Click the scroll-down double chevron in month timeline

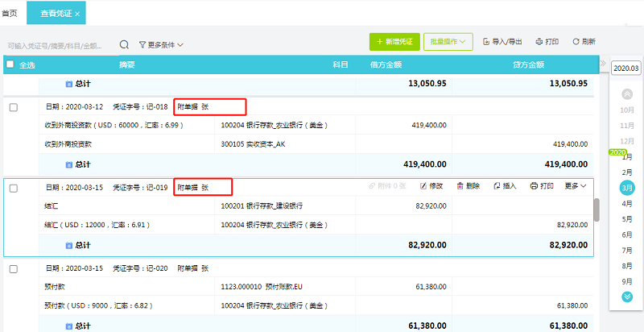627,297
